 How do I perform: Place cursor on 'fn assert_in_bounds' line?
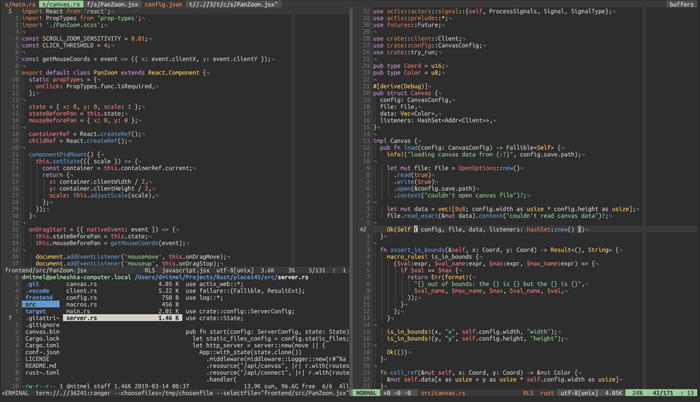coord(501,250)
